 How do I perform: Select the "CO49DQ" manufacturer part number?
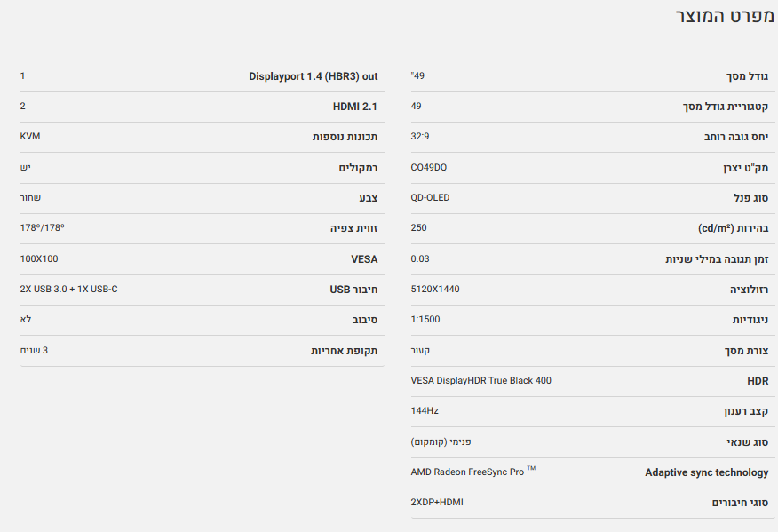429,167
